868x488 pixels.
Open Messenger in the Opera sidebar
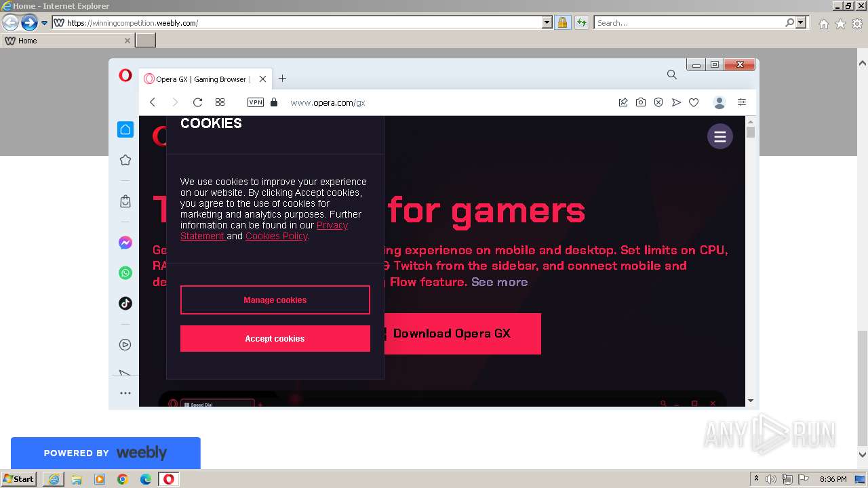click(125, 243)
